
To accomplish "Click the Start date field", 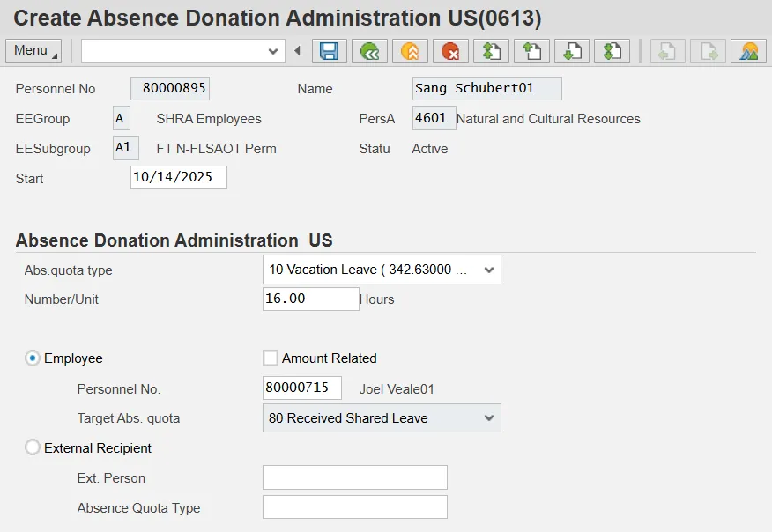I will click(178, 177).
